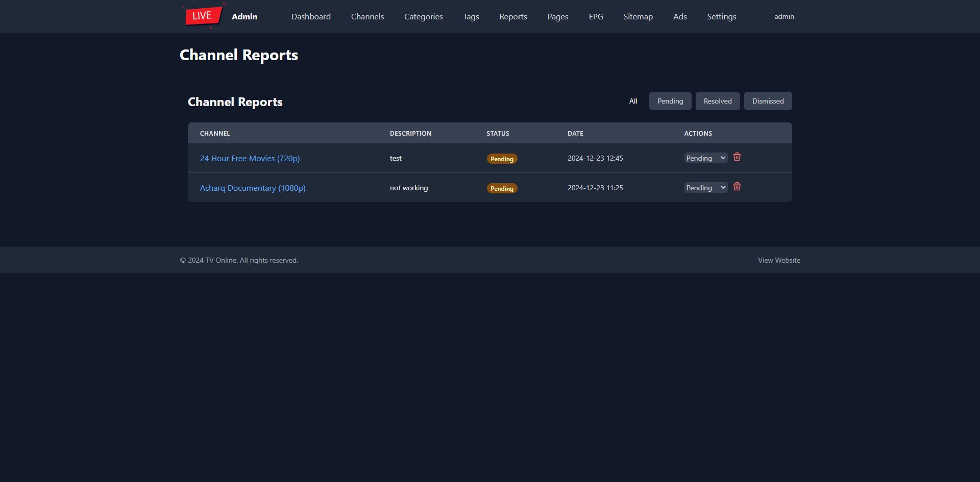
Task: Delete the Asharq Documentary report via trash icon
Action: (737, 187)
